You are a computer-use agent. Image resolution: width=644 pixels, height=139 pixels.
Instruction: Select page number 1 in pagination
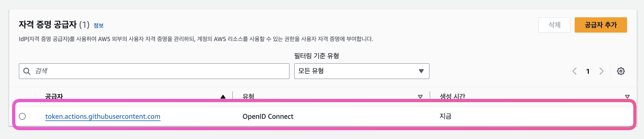coord(588,71)
